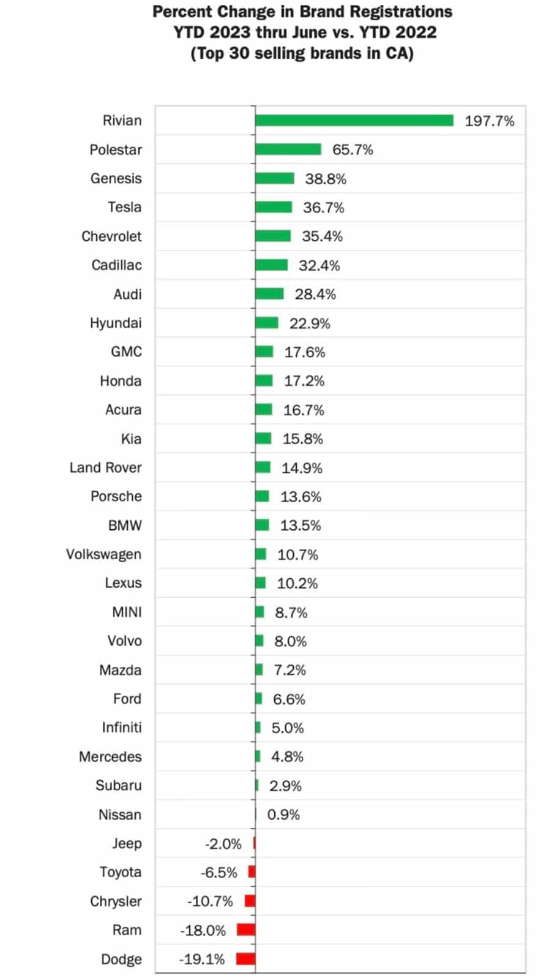554x980 pixels.
Task: Click the Nissan 0.9% value label
Action: pyautogui.click(x=283, y=815)
